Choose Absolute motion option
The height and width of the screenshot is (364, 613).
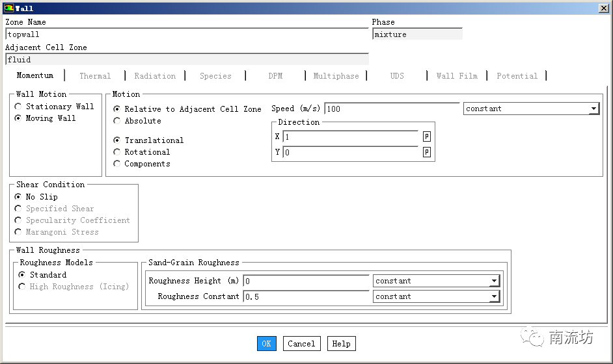pos(117,121)
